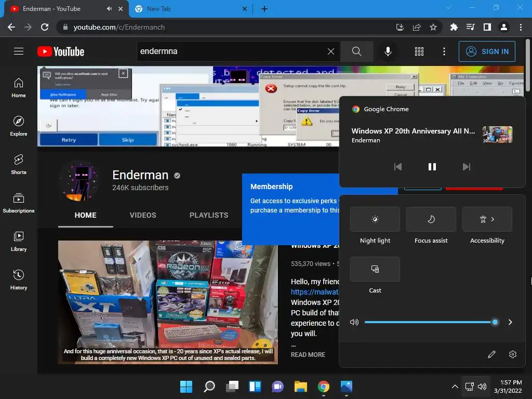Clear the search box with the X
This screenshot has height=399, width=532.
point(331,51)
